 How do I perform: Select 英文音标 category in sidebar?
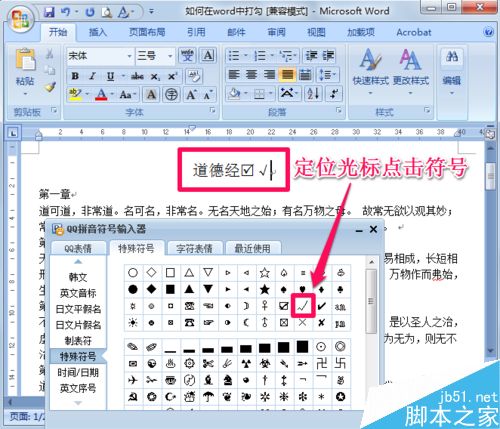click(x=78, y=293)
